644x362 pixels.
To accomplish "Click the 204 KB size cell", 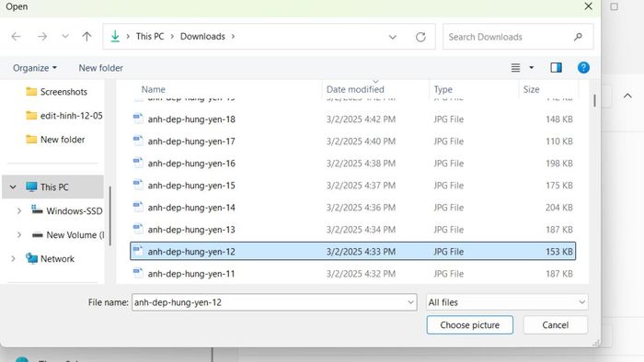I will 559,208.
